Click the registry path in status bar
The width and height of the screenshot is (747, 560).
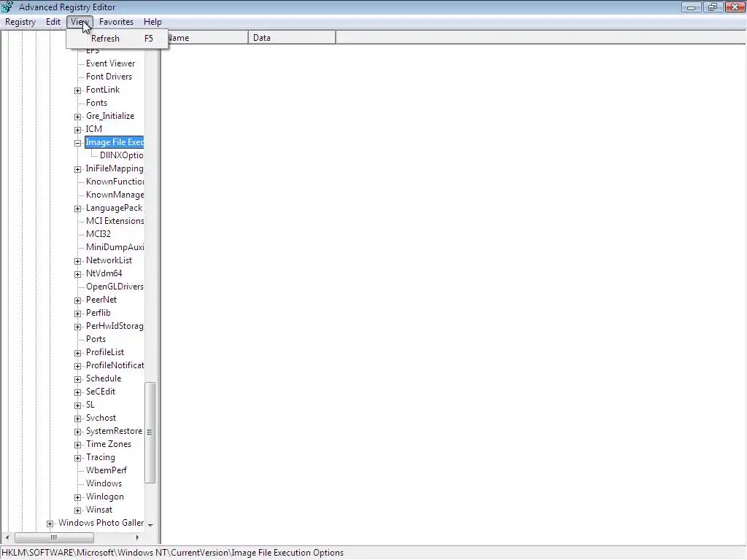tap(172, 553)
